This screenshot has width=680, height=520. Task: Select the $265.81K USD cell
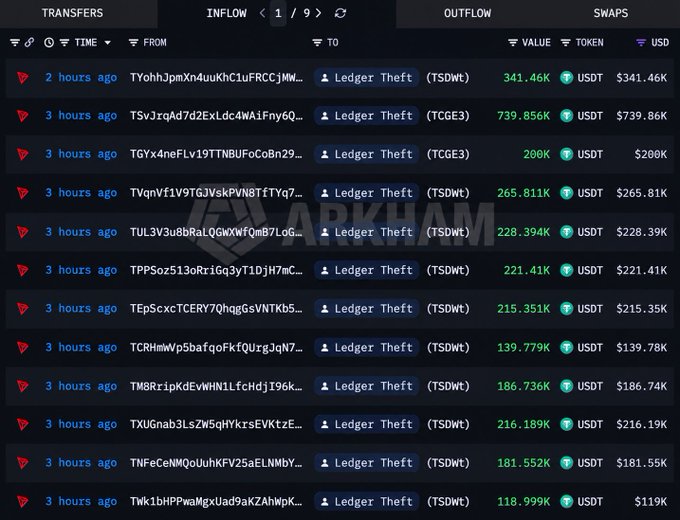(641, 193)
